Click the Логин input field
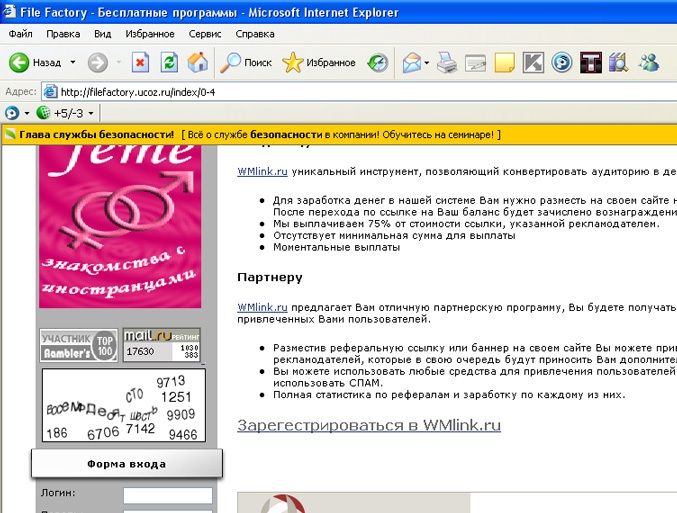 tap(168, 495)
